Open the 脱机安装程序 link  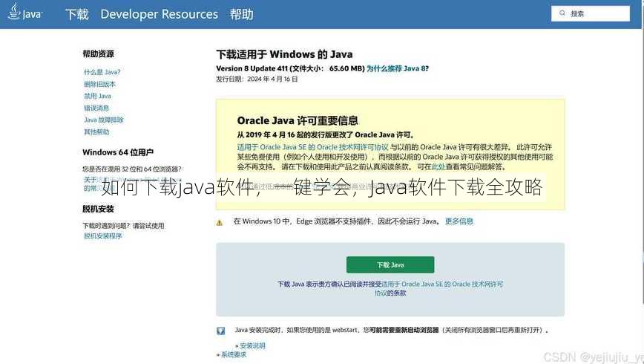point(102,235)
